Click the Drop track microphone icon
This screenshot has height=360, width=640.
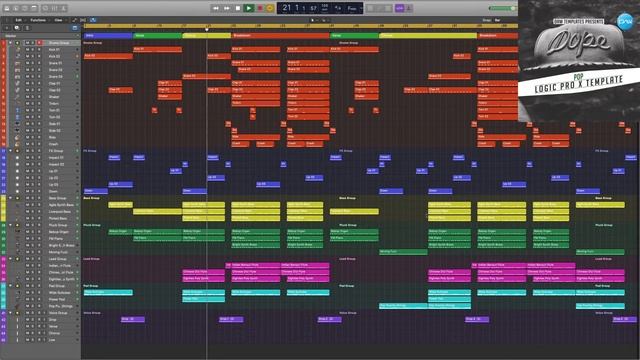(x=18, y=320)
